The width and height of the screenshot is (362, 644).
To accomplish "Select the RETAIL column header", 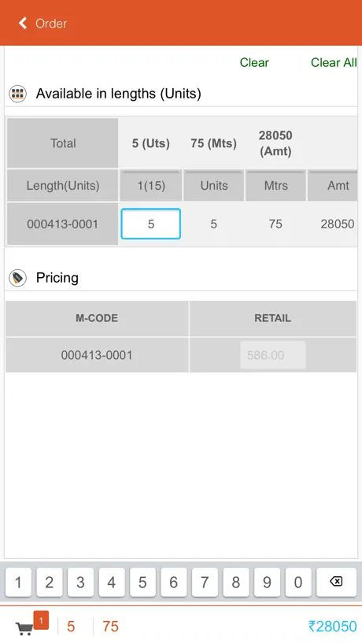I will point(273,318).
